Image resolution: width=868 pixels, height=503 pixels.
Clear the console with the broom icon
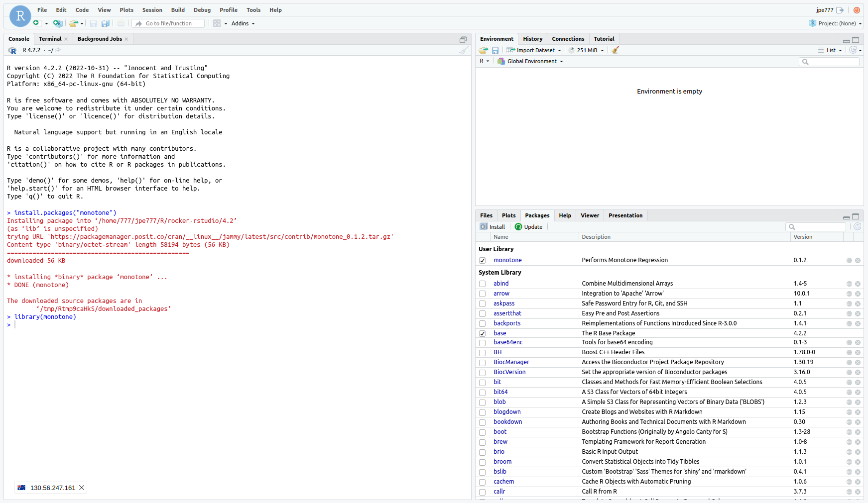pyautogui.click(x=464, y=50)
